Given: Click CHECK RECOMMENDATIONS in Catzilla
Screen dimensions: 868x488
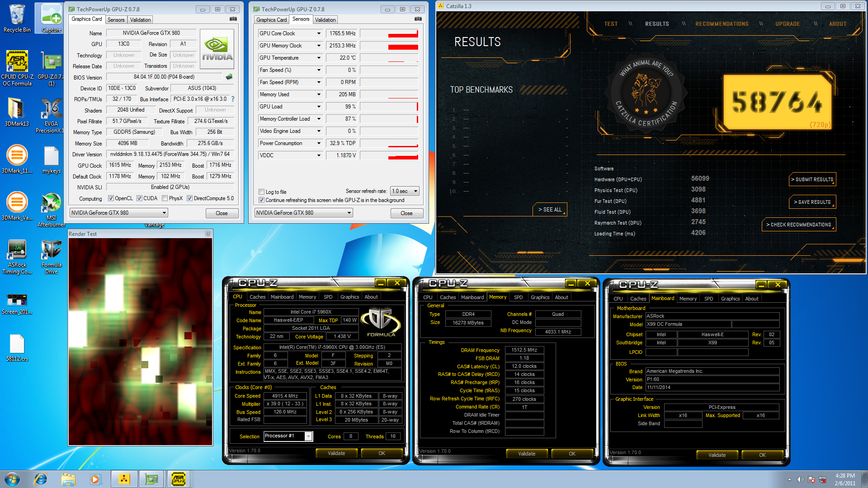Looking at the screenshot, I should pyautogui.click(x=799, y=225).
